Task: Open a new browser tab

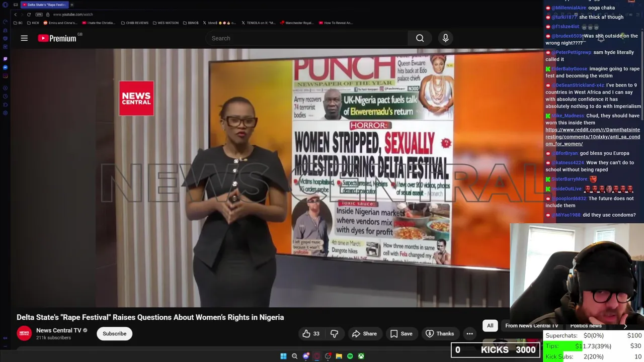Action: (72, 5)
